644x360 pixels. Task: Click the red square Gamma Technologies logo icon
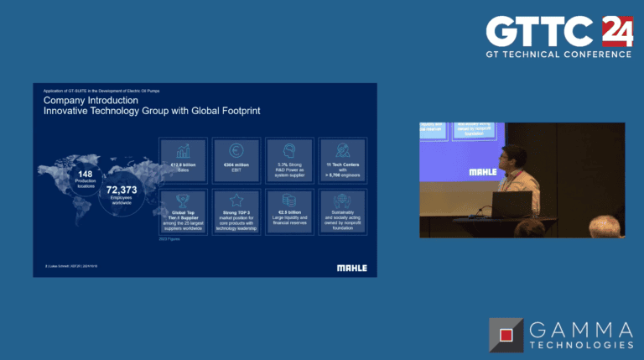506,335
